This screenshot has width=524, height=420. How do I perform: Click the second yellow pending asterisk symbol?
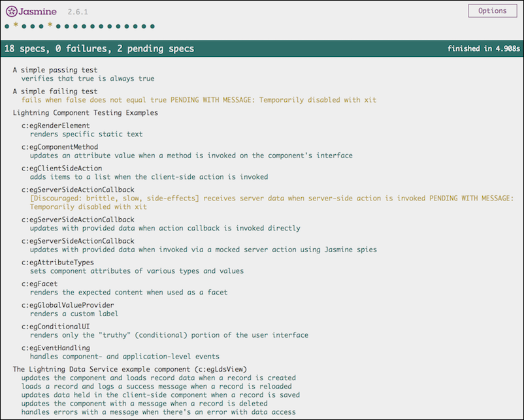(50, 25)
